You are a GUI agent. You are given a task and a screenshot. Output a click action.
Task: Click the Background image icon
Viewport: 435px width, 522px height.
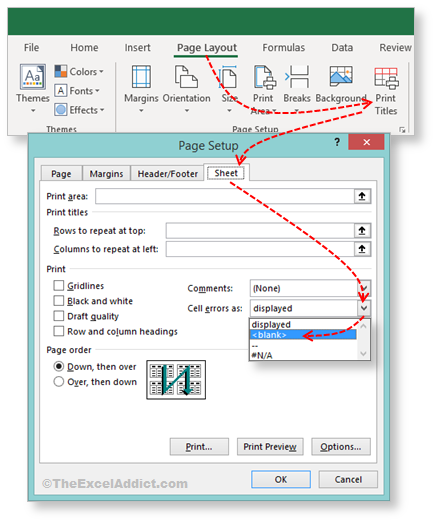[341, 75]
